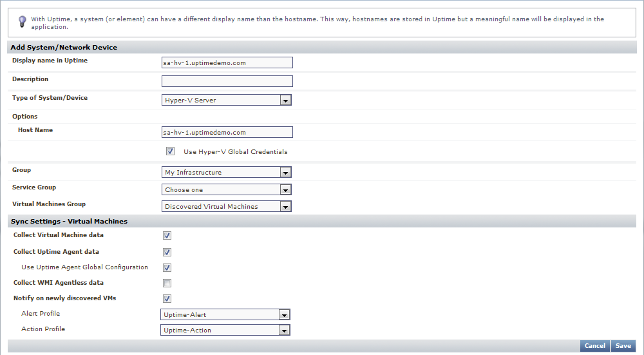Toggle Notify on newly discovered VMs

(x=167, y=299)
